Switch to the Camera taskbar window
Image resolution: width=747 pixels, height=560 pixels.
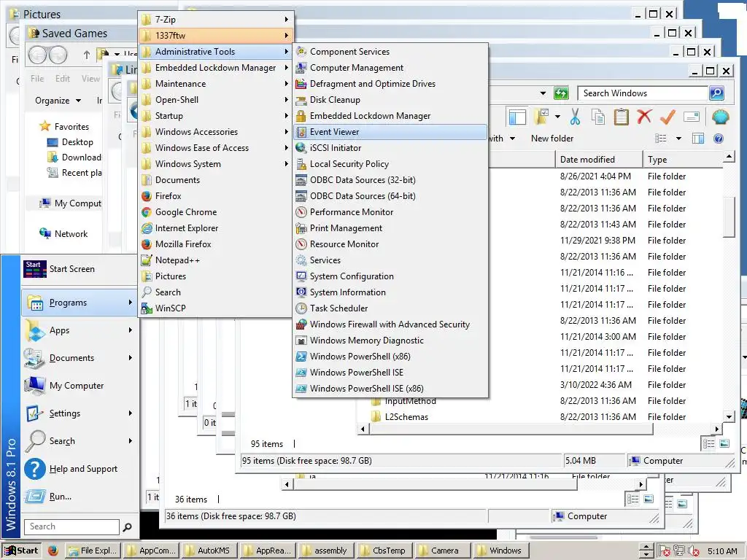tap(442, 551)
